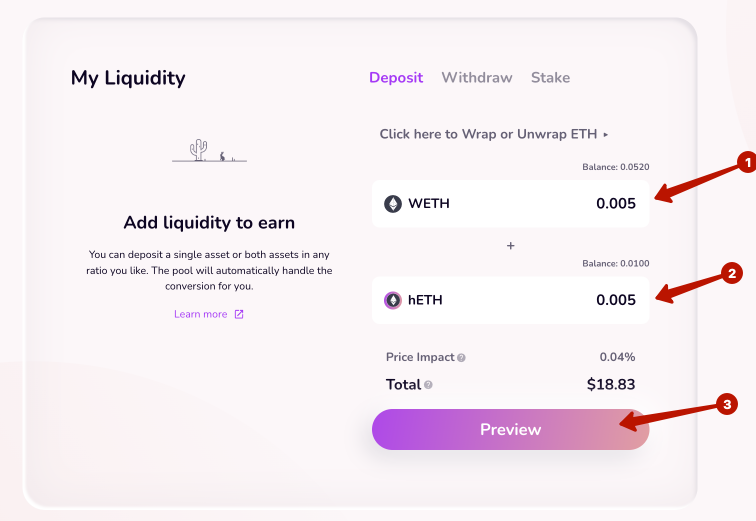Go to the Stake tab
The image size is (756, 521).
pos(550,78)
